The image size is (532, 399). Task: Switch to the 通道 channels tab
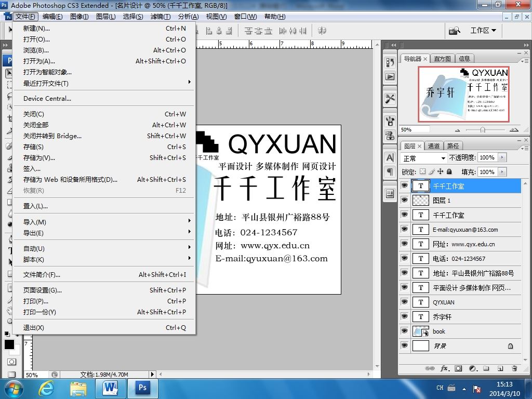coord(434,146)
